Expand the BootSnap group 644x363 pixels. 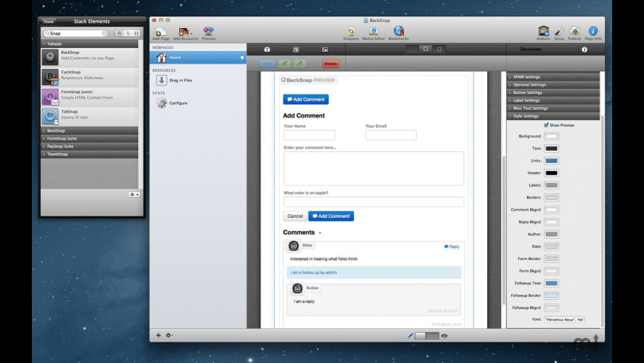pyautogui.click(x=90, y=130)
